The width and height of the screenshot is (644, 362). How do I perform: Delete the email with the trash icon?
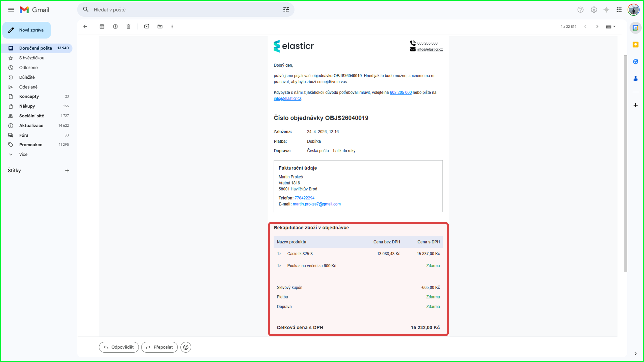click(x=128, y=26)
